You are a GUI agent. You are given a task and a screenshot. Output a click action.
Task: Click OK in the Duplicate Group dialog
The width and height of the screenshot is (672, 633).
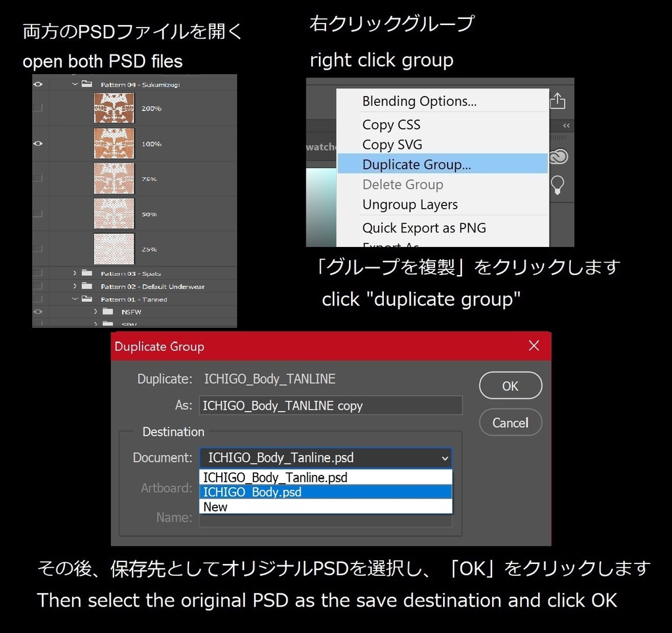511,386
